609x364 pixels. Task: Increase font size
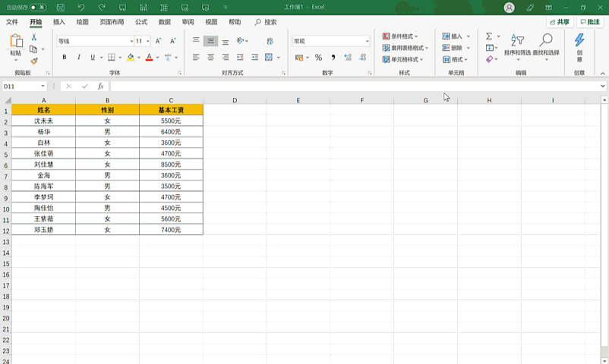[x=159, y=41]
